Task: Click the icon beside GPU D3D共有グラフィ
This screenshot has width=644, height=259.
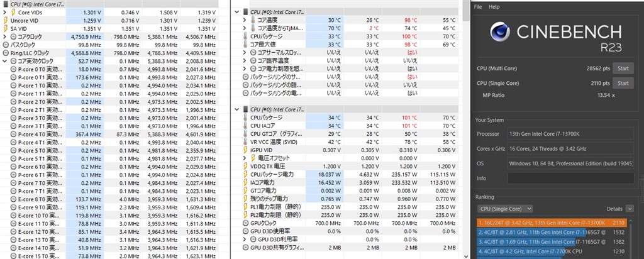Action: (x=246, y=248)
